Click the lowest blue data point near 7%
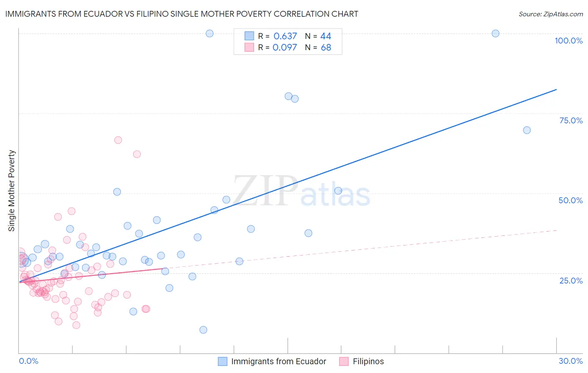This screenshot has height=373, width=588. coord(203,330)
